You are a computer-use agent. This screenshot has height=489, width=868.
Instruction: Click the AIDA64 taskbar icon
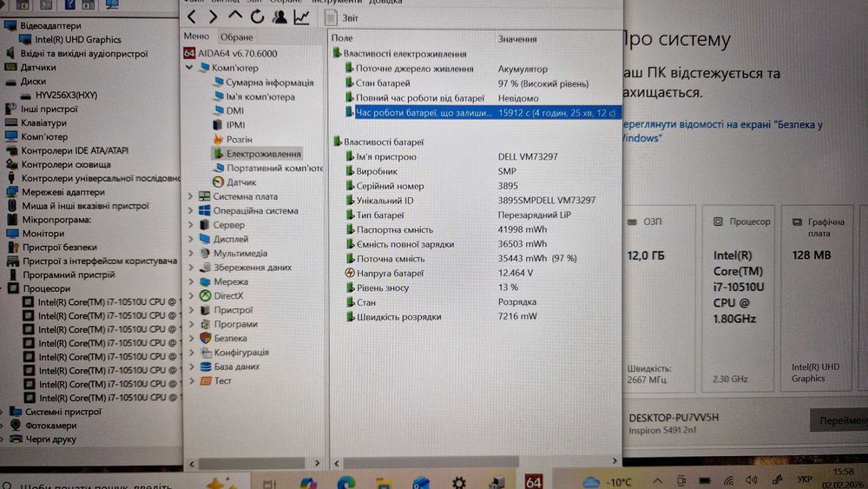534,481
